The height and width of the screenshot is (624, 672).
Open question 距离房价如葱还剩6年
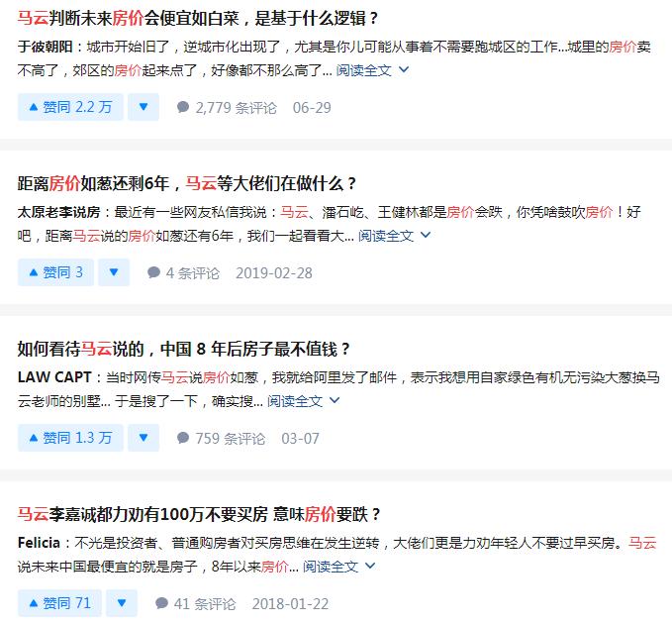187,183
